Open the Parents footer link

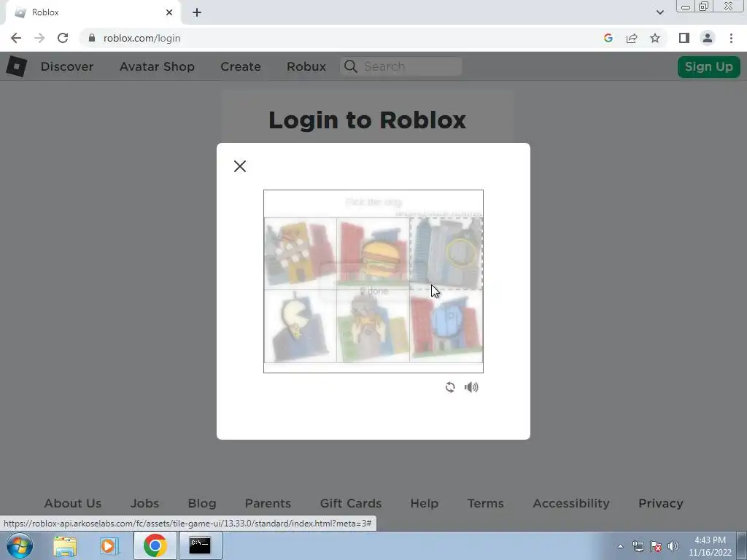click(268, 503)
